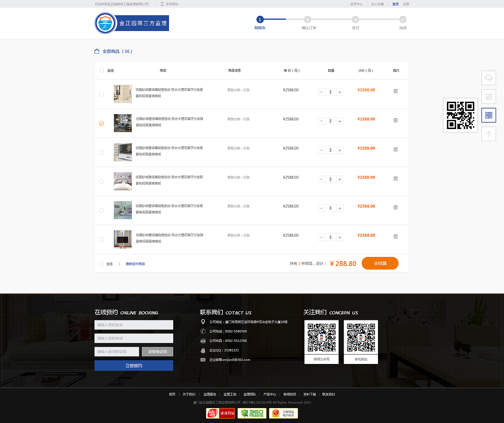The width and height of the screenshot is (504, 423).
Task: Increase quantity of white bed bedroom item
Action: [340, 179]
